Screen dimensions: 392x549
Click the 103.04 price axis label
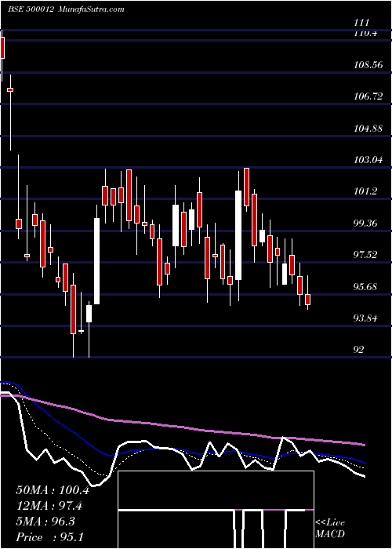[x=368, y=160]
